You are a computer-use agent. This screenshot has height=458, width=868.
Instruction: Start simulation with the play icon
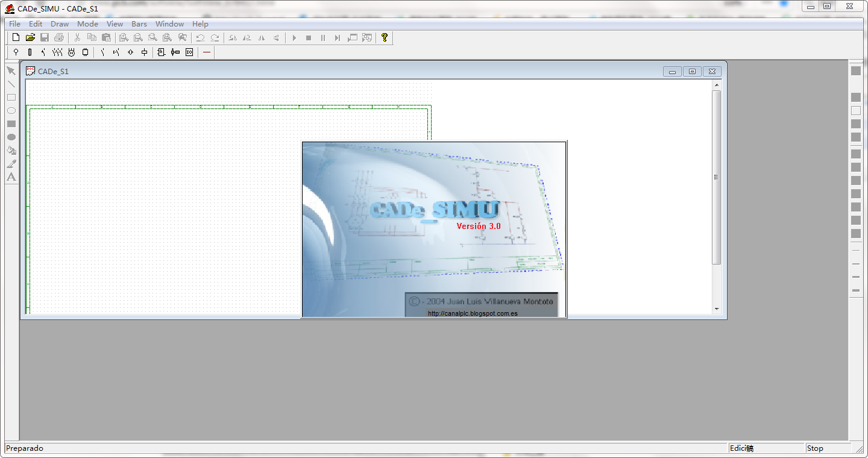[x=294, y=37]
